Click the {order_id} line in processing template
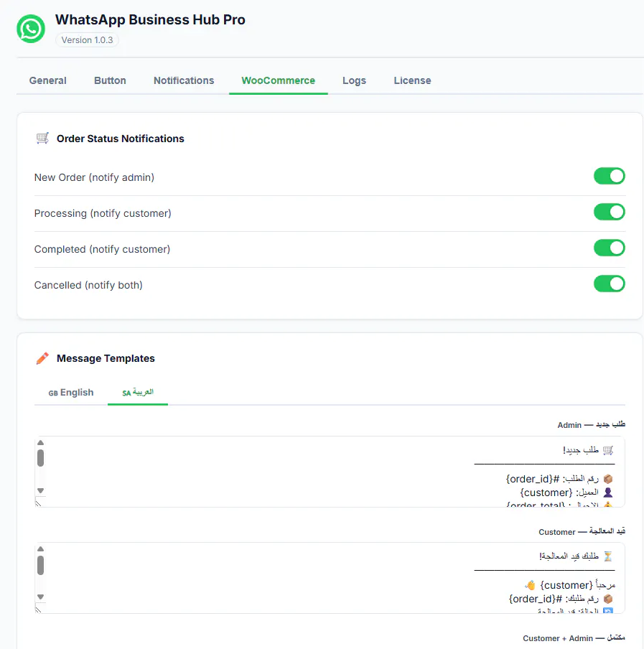The image size is (644, 649). 561,599
